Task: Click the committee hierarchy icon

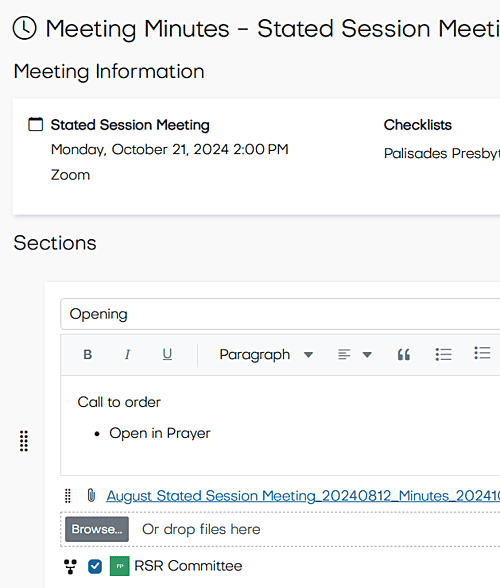Action: pos(70,566)
